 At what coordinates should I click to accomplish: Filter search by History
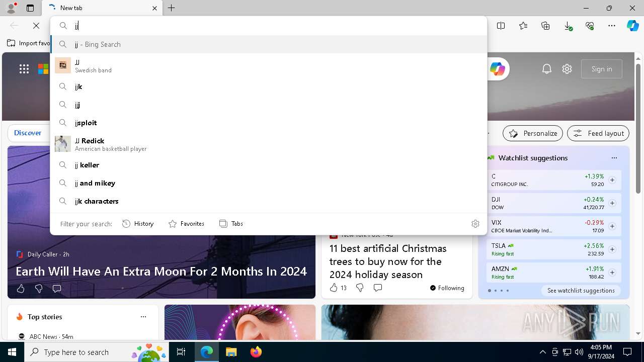(x=138, y=224)
